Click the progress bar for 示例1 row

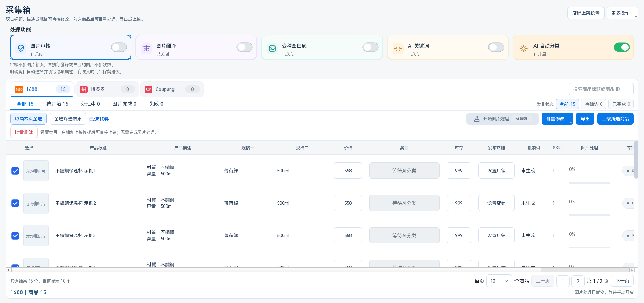click(589, 183)
